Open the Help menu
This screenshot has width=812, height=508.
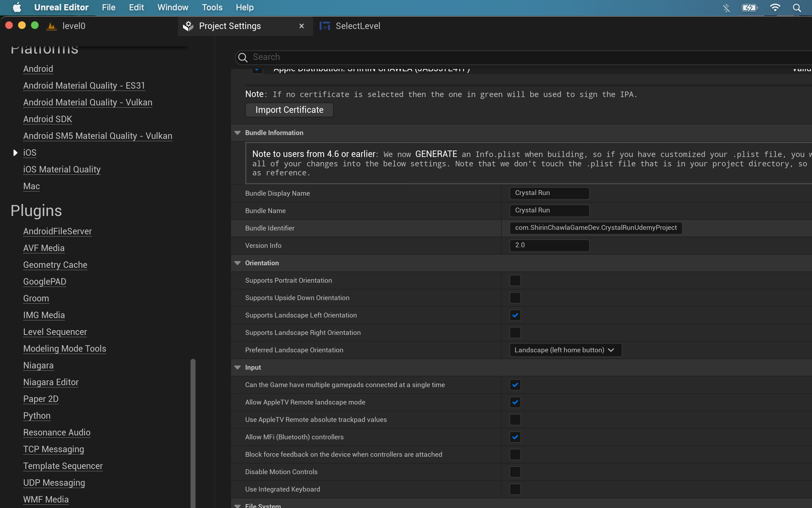coord(245,7)
